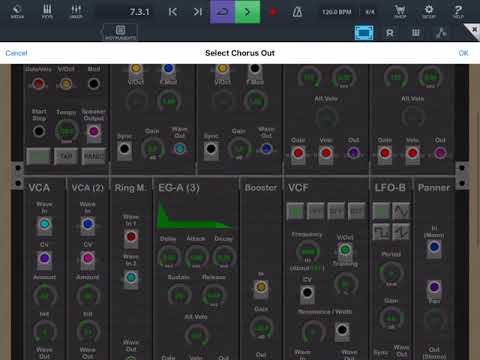Open the Keys panel icon
Image resolution: width=480 pixels, height=360 pixels.
[x=47, y=11]
